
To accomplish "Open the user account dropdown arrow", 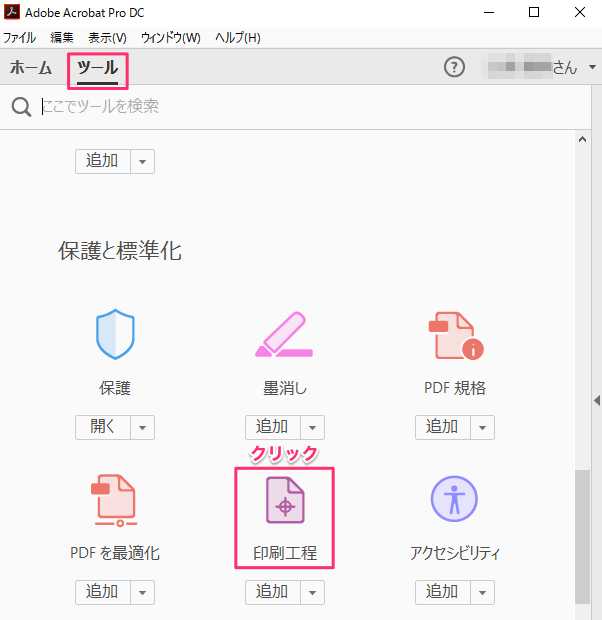I will coord(592,67).
